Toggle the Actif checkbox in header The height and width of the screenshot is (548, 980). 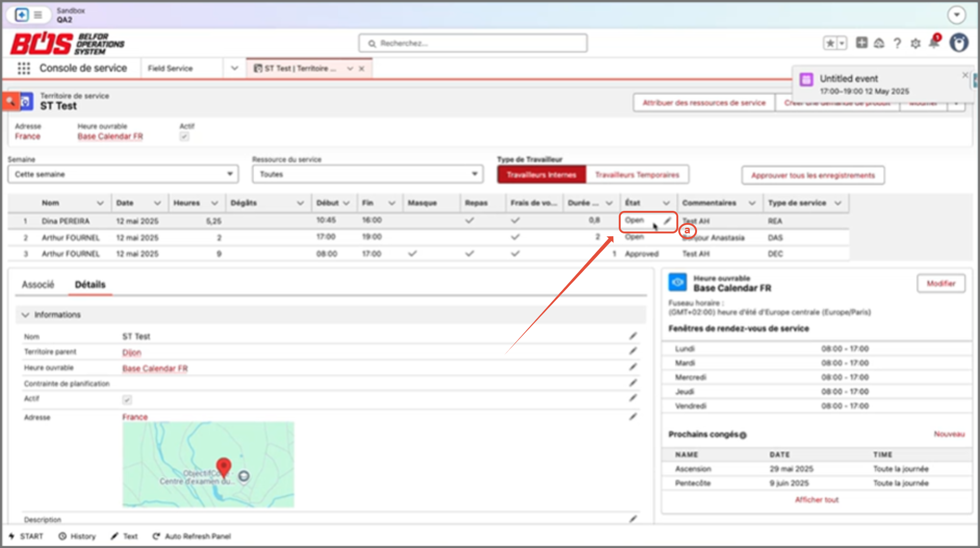184,136
